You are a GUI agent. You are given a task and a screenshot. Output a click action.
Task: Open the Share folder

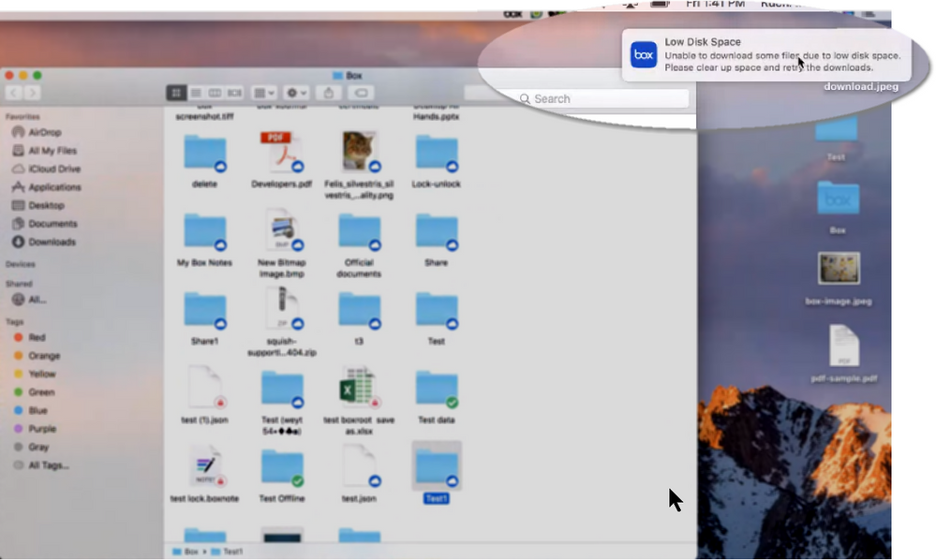tap(437, 232)
